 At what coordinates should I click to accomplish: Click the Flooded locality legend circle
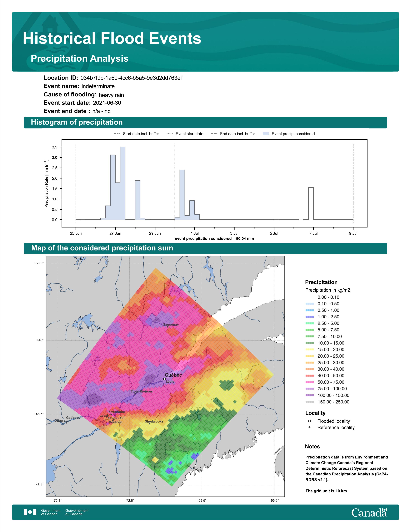coord(309,421)
